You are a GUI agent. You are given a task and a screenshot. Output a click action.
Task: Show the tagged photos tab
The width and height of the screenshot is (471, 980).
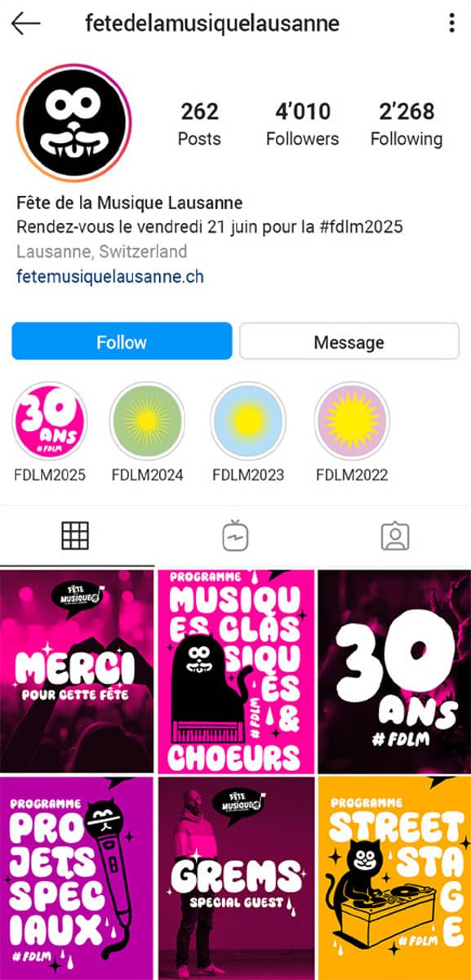[395, 536]
